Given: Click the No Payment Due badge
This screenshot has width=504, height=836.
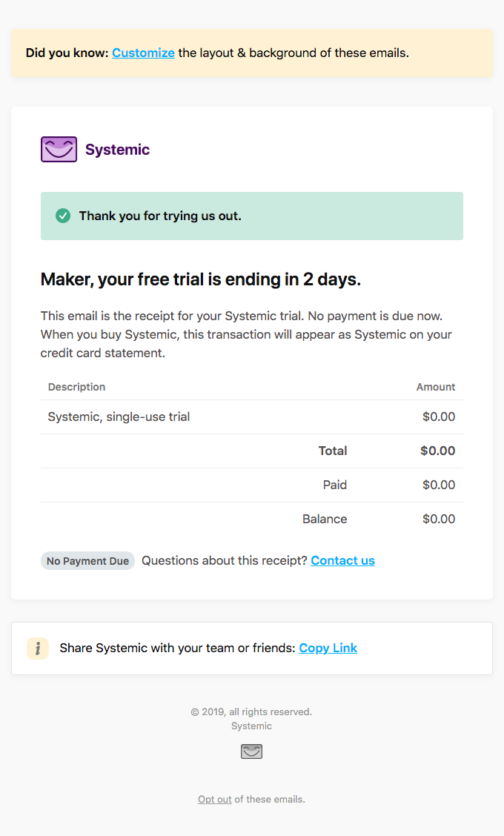Looking at the screenshot, I should (87, 561).
